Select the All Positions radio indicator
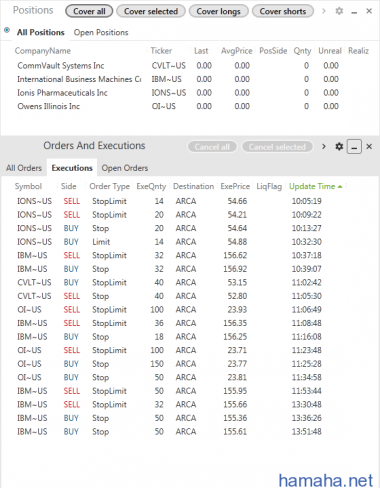This screenshot has width=380, height=488. pyautogui.click(x=7, y=30)
